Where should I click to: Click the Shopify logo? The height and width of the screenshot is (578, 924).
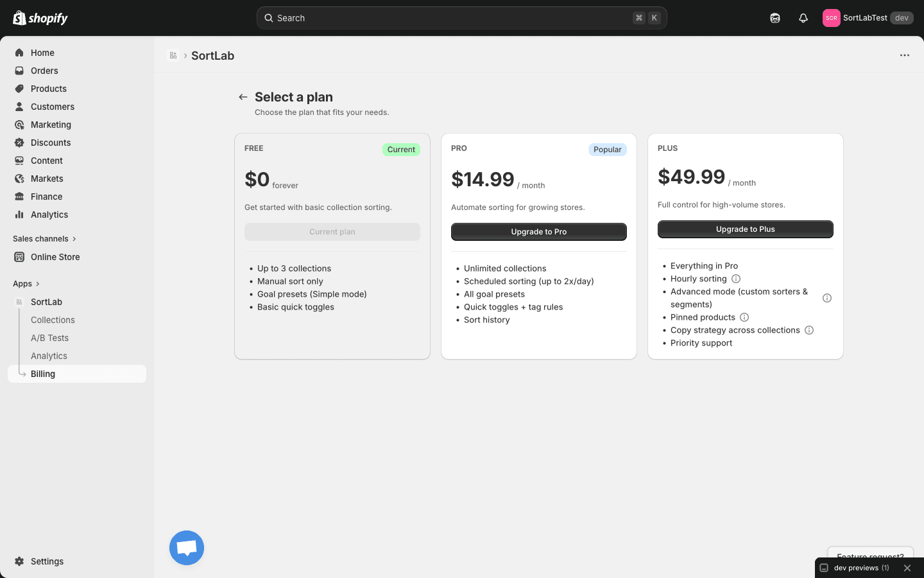pyautogui.click(x=40, y=18)
